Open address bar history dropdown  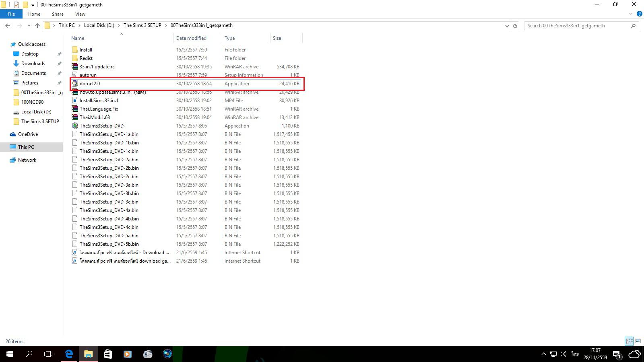click(x=507, y=26)
